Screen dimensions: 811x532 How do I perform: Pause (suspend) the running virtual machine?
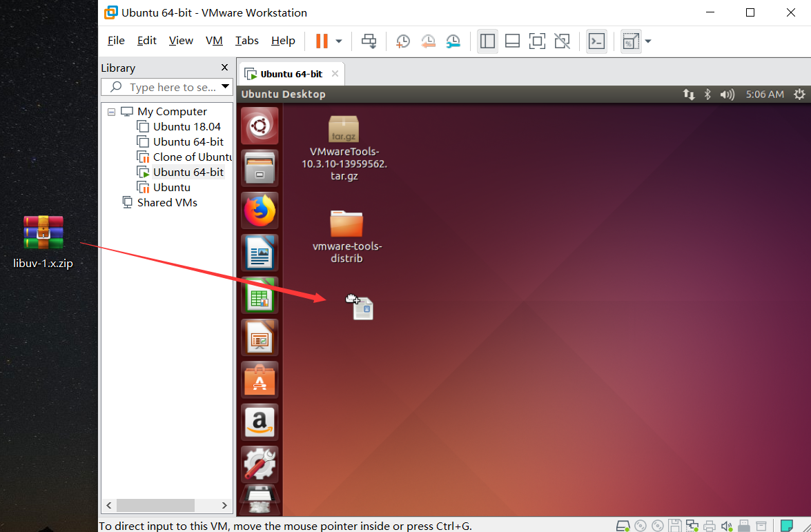322,41
